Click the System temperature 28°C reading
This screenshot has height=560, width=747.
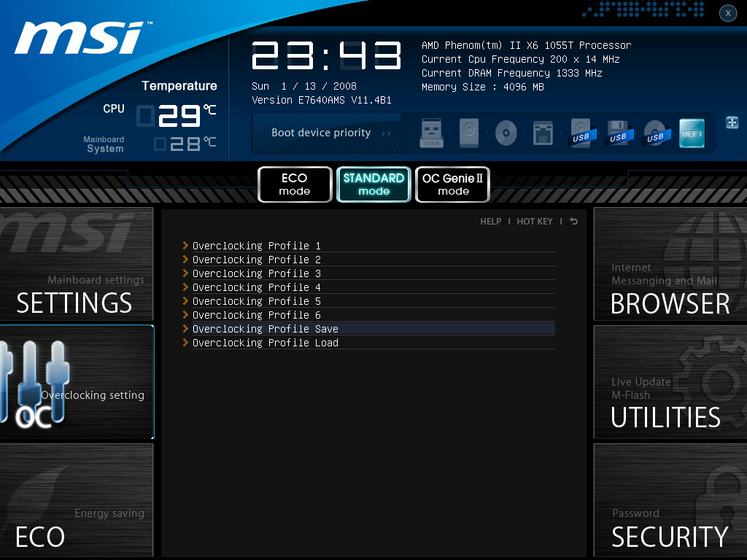[x=185, y=144]
